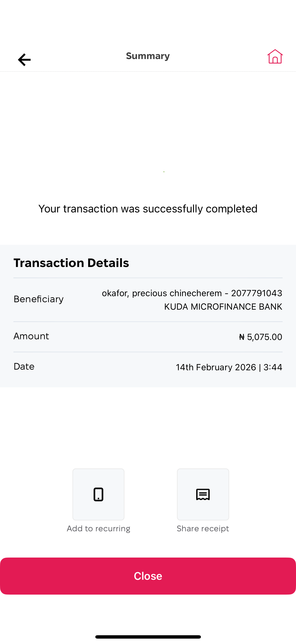Viewport: 296px width, 644px height.
Task: Select the Amount label
Action: pos(31,336)
